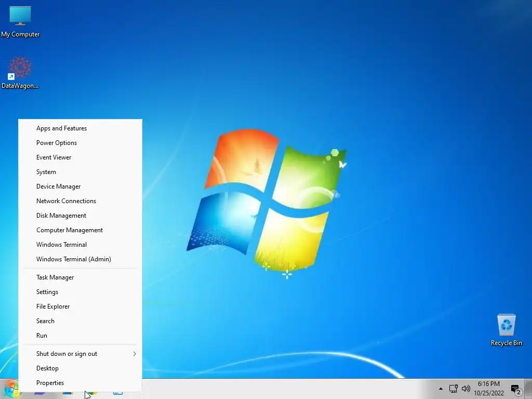Open the Run dialog entry

tap(80, 336)
